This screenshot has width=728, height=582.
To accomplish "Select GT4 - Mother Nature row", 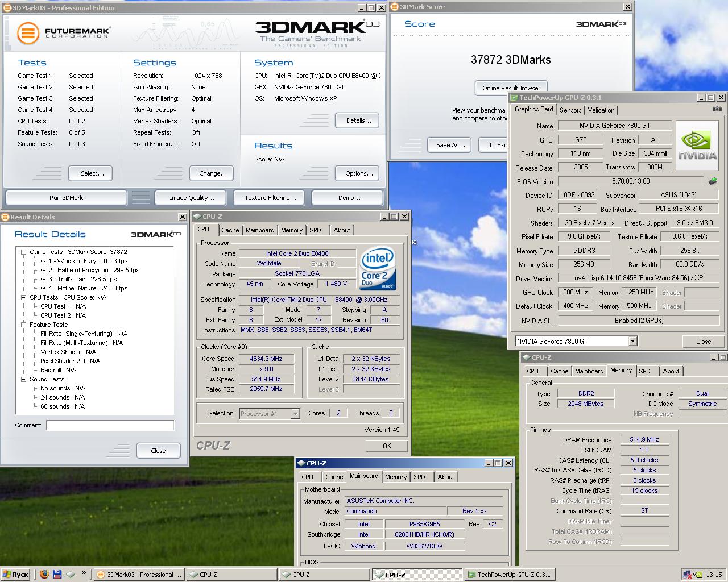I will click(x=84, y=288).
